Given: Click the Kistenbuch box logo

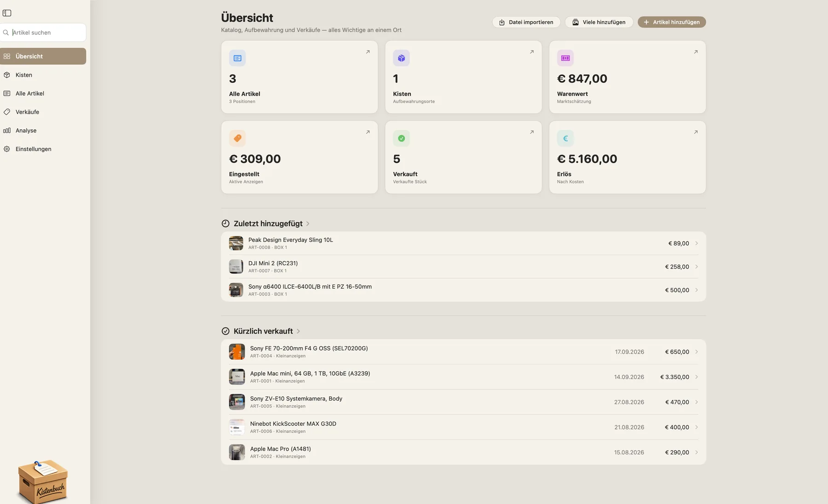Looking at the screenshot, I should pos(42,481).
